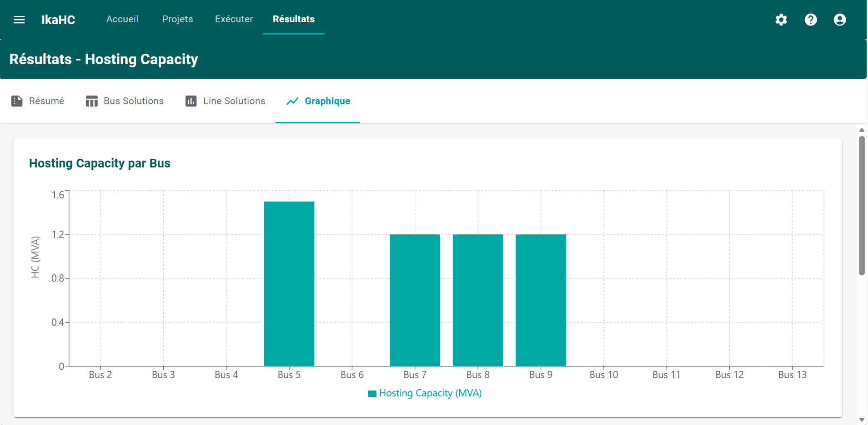Click the Résumé document icon
The height and width of the screenshot is (425, 868).
coord(17,101)
